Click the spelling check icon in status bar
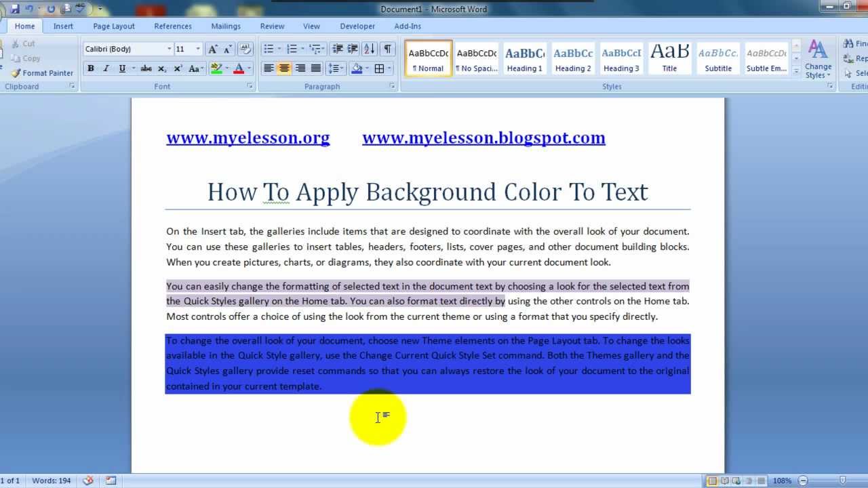The height and width of the screenshot is (488, 868). (88, 481)
